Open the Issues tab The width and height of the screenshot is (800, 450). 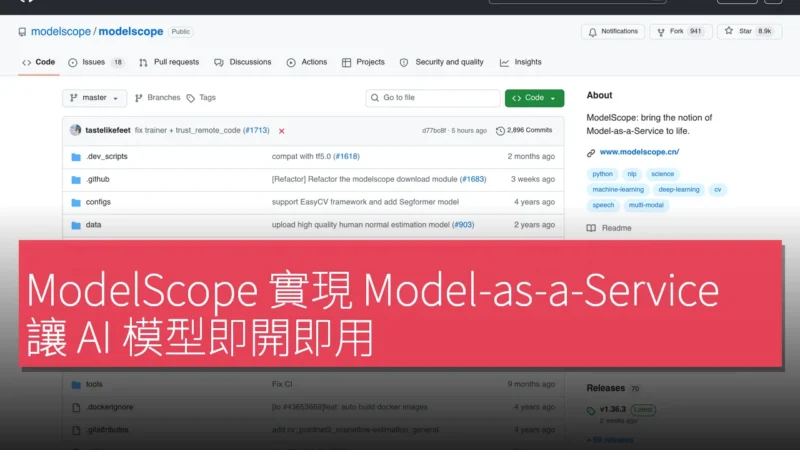[96, 62]
